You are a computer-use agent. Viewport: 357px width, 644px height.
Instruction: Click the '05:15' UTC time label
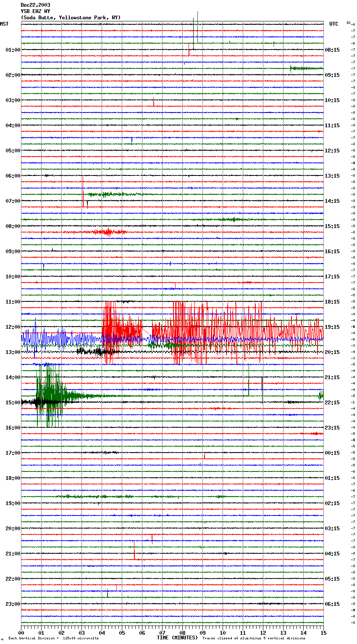click(332, 579)
